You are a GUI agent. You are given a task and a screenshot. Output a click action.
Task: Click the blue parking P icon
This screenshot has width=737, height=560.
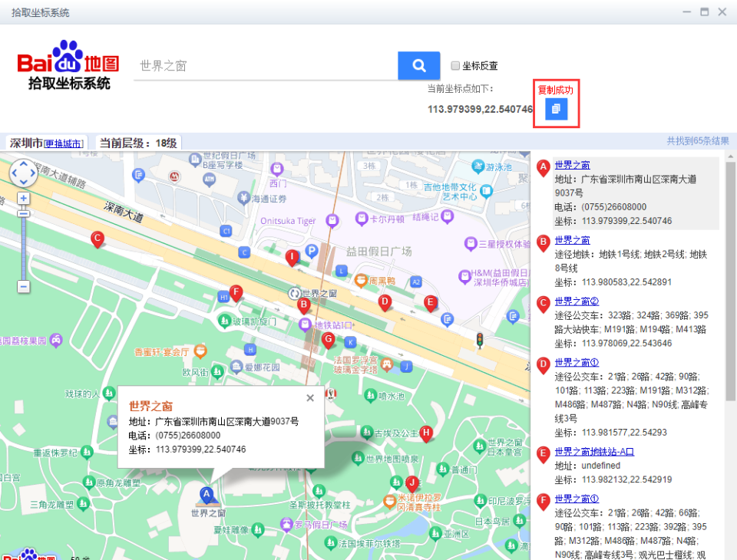[312, 251]
